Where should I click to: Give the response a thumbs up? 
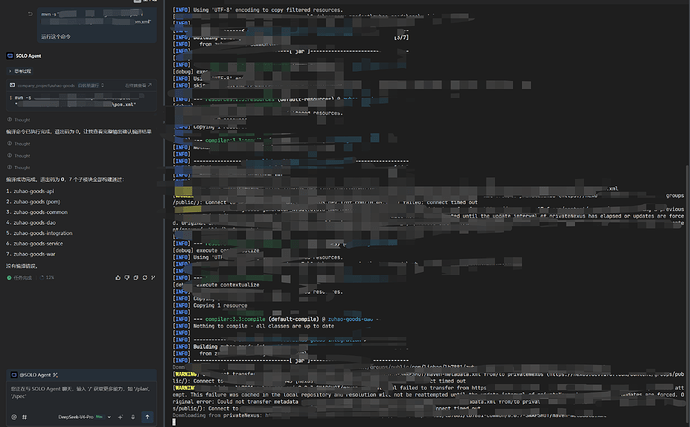pyautogui.click(x=117, y=278)
